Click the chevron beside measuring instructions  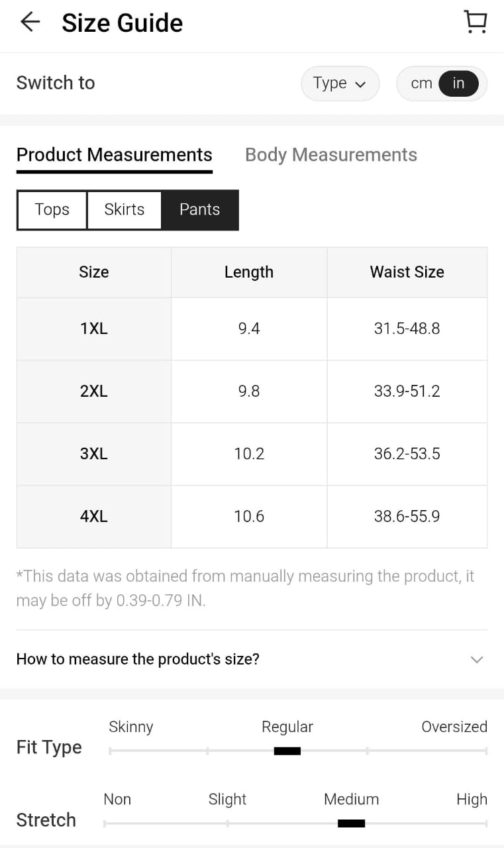[x=476, y=659]
